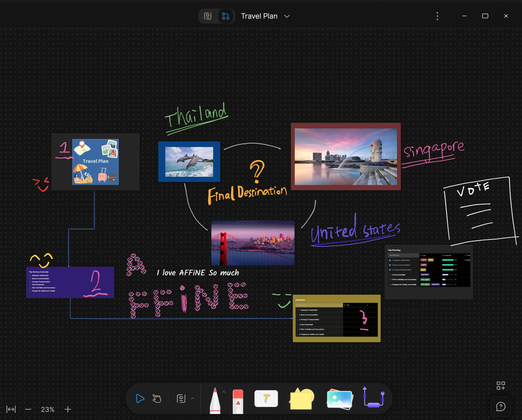Click the urgent tag on Book Accommodation row
The image size is (522, 420).
[424, 265]
